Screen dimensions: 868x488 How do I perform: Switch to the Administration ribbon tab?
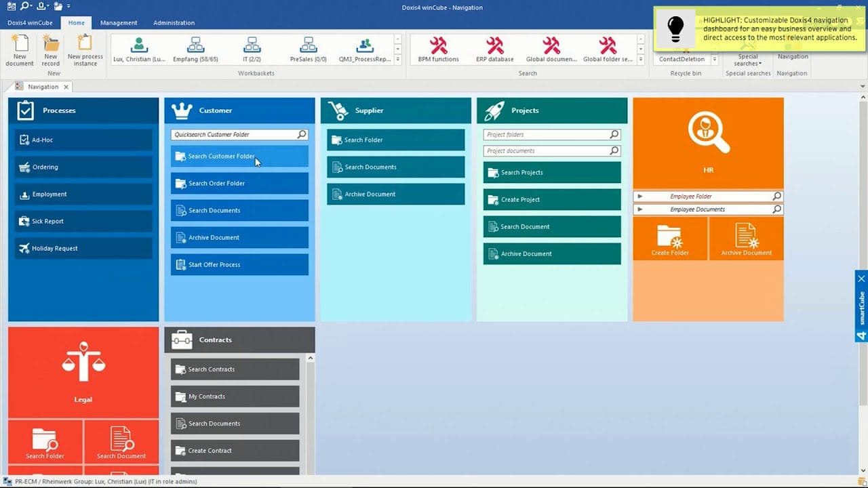(x=174, y=22)
